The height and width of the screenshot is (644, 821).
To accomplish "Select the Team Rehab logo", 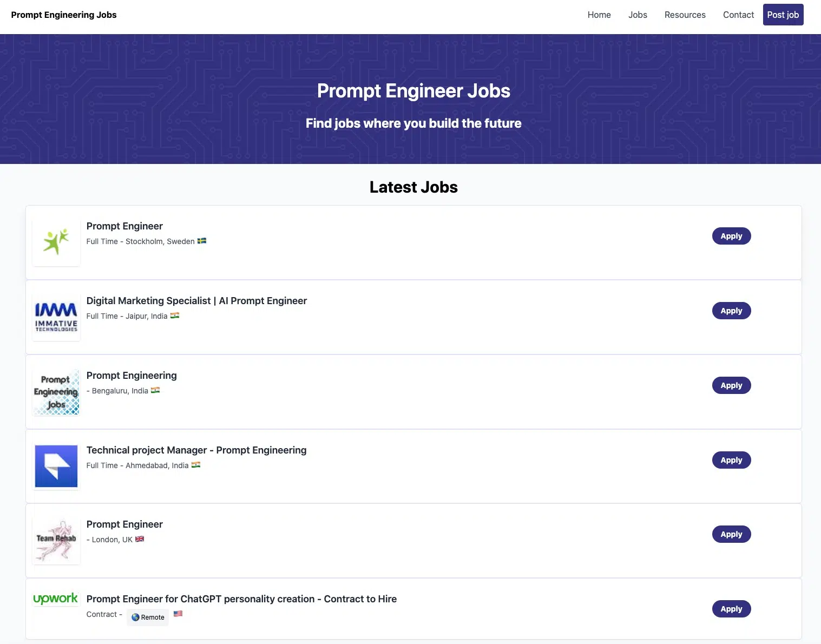I will 56,541.
